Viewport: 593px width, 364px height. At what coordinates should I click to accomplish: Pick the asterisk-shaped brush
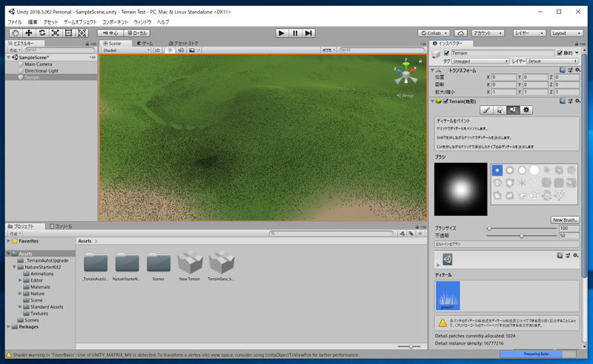(x=522, y=183)
